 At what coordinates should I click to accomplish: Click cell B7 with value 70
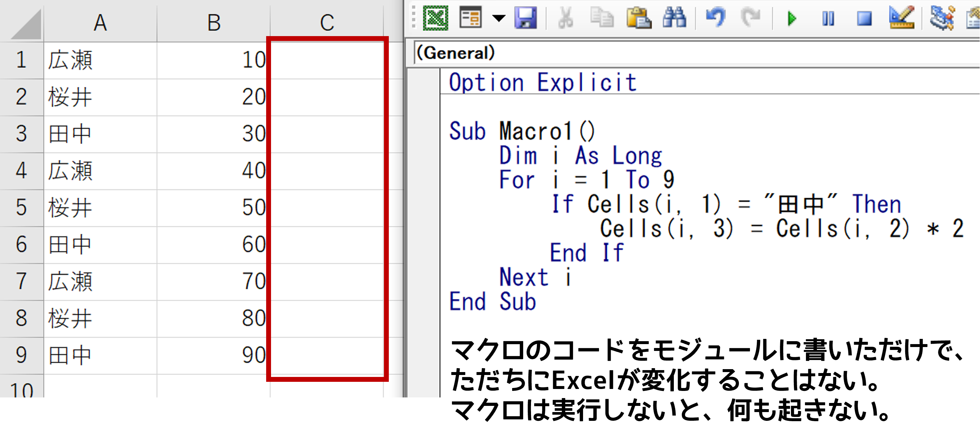214,281
